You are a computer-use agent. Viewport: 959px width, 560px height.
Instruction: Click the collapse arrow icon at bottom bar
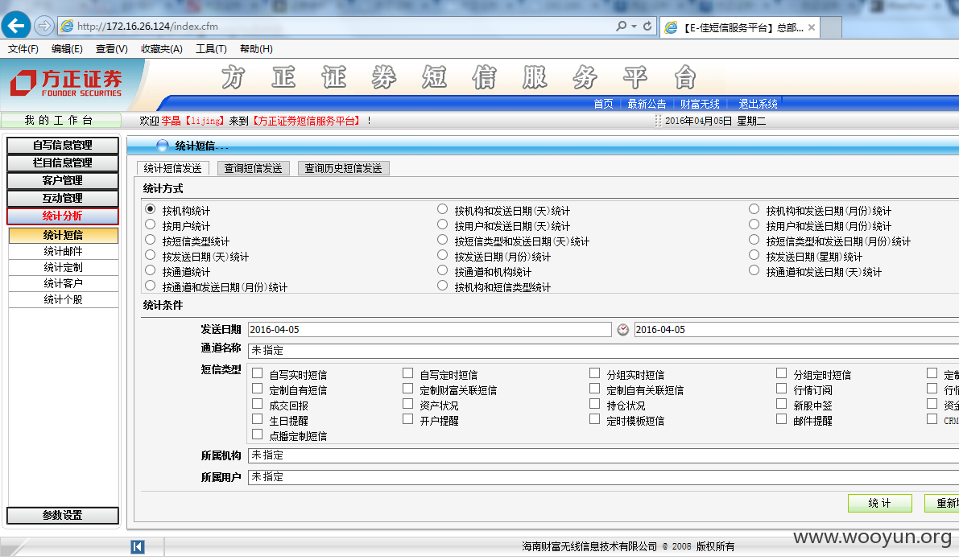[138, 547]
